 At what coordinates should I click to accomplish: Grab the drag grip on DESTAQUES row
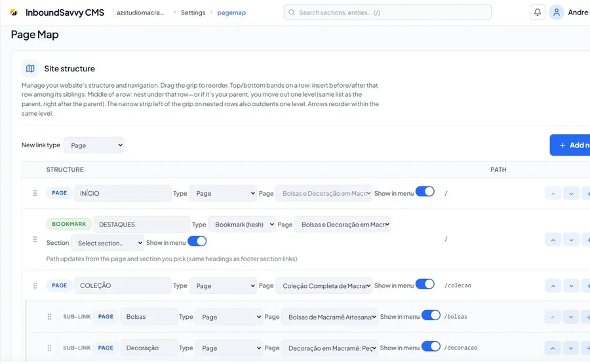(35, 240)
